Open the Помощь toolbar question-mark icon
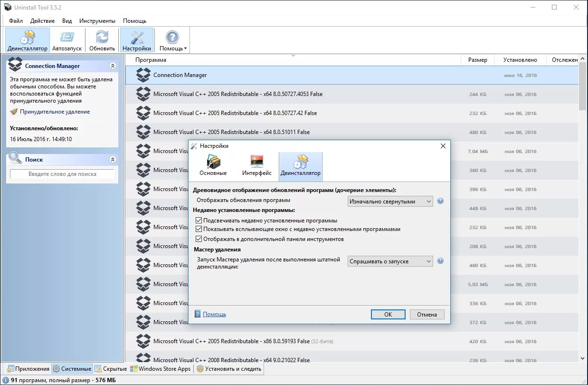Image resolution: width=588 pixels, height=385 pixels. (172, 37)
